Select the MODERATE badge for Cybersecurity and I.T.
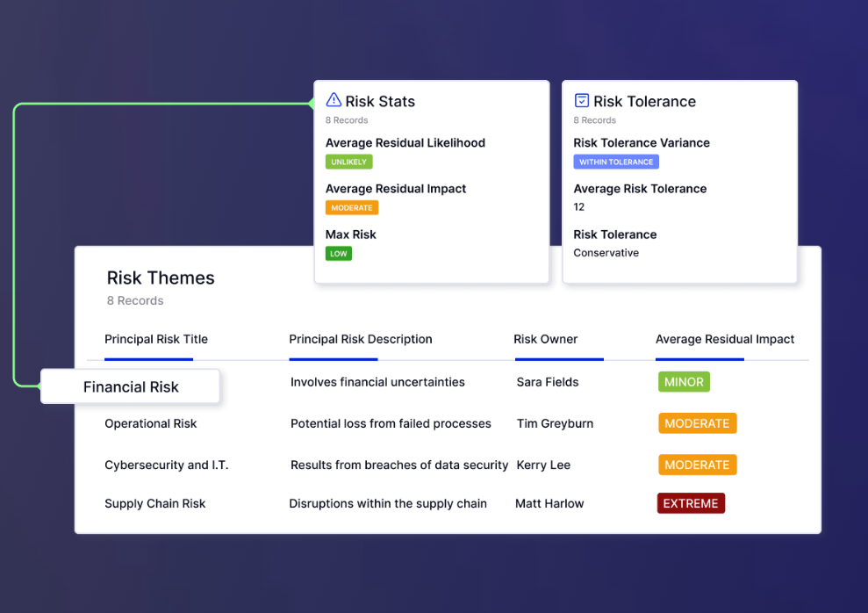The width and height of the screenshot is (868, 613). (697, 465)
